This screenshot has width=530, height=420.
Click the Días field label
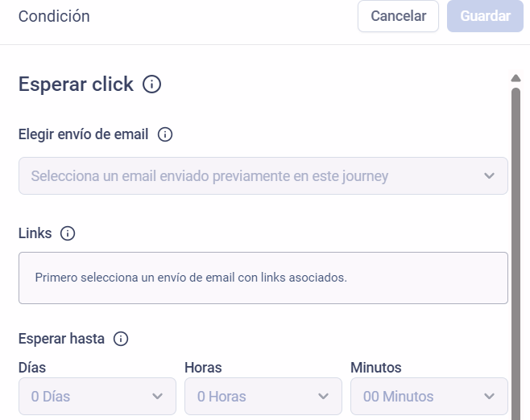32,368
